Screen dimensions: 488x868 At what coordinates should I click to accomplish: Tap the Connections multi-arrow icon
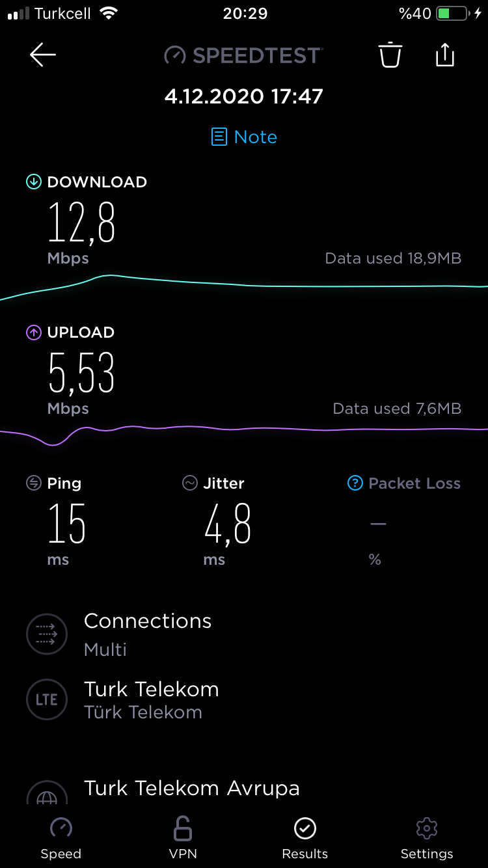coord(47,634)
